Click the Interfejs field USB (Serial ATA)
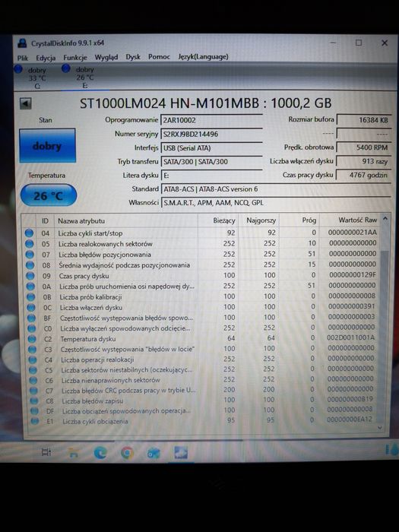 click(211, 148)
